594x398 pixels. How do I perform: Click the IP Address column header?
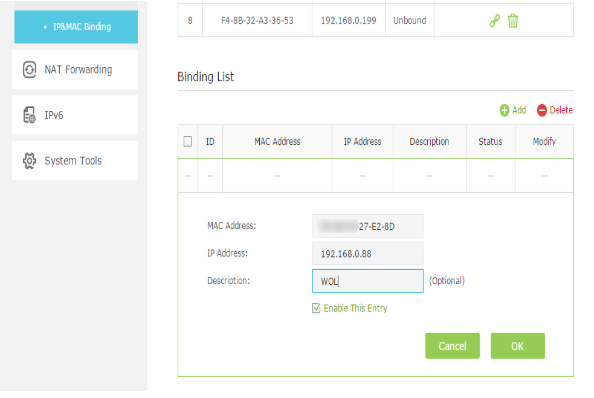pos(363,142)
